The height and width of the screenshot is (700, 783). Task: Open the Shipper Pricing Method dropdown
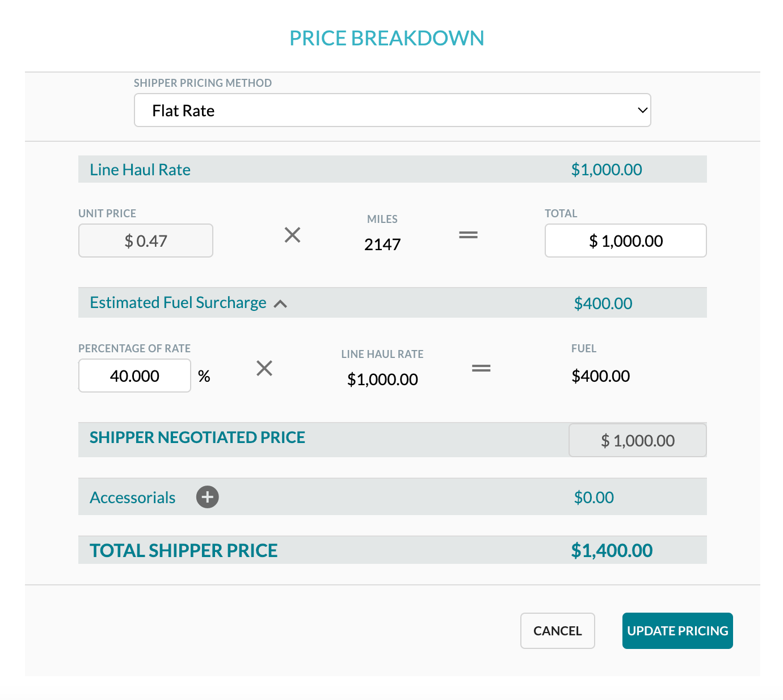(x=392, y=110)
